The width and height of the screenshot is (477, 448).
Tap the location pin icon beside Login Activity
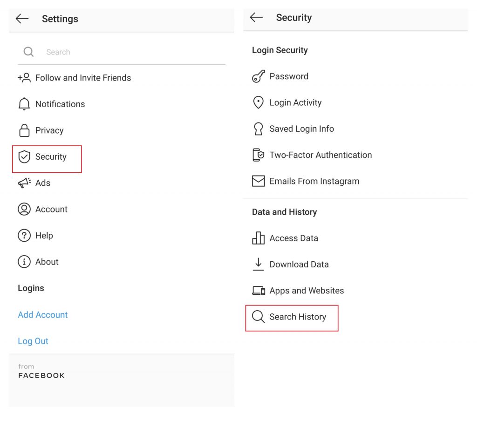point(258,102)
